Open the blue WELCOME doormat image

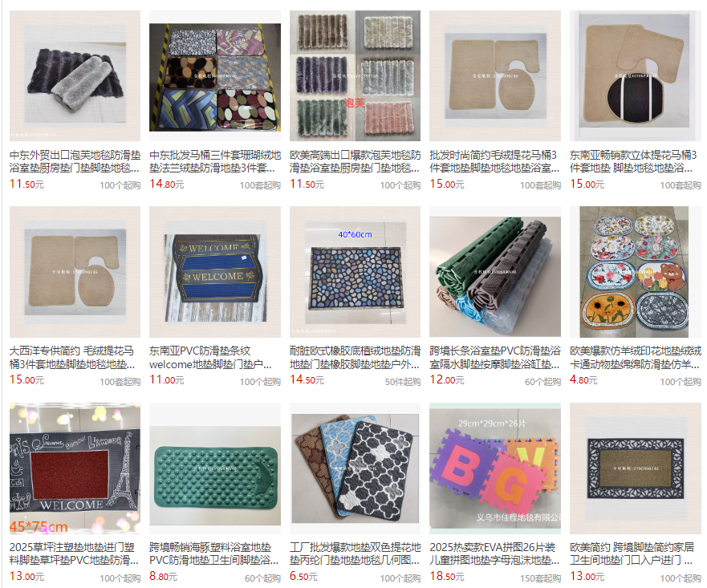click(215, 272)
